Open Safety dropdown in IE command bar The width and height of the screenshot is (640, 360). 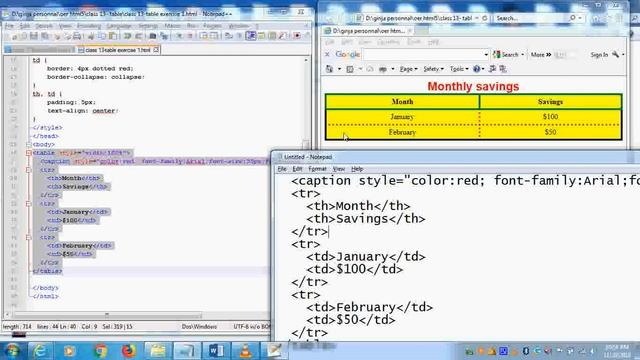(433, 69)
